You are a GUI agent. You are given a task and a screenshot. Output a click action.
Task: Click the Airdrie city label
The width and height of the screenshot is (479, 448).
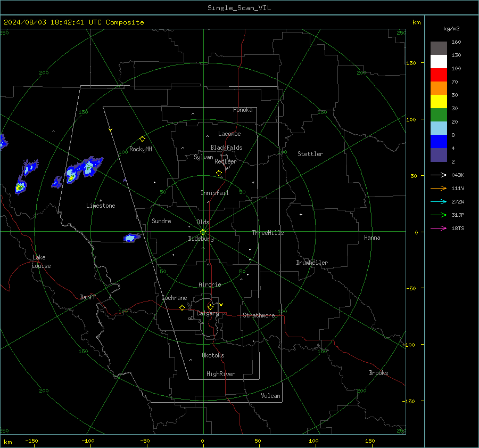pyautogui.click(x=210, y=284)
